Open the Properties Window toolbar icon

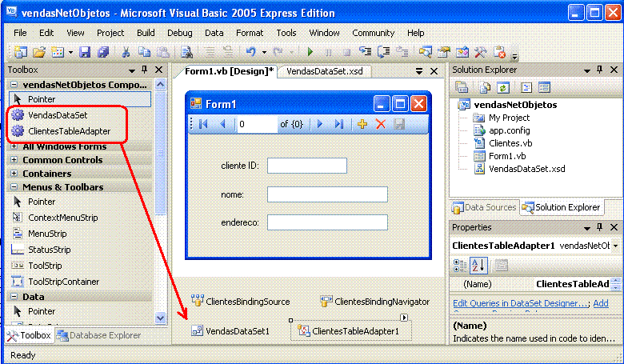pos(444,52)
